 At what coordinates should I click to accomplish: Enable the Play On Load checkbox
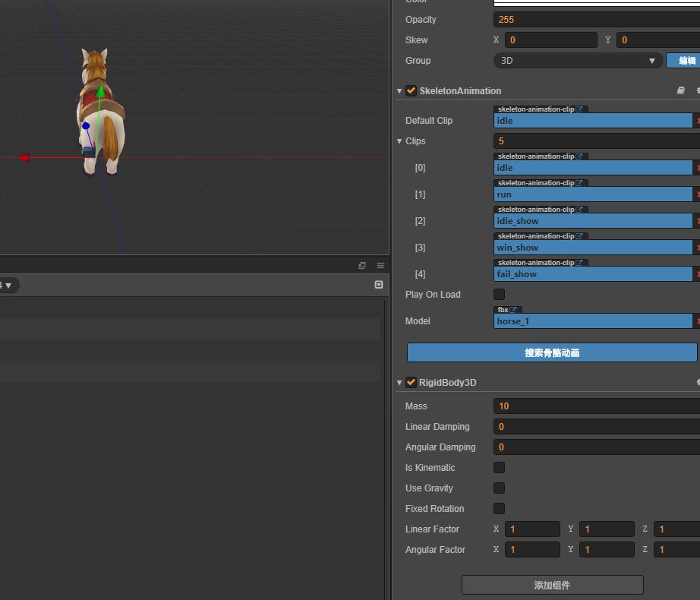pos(499,294)
